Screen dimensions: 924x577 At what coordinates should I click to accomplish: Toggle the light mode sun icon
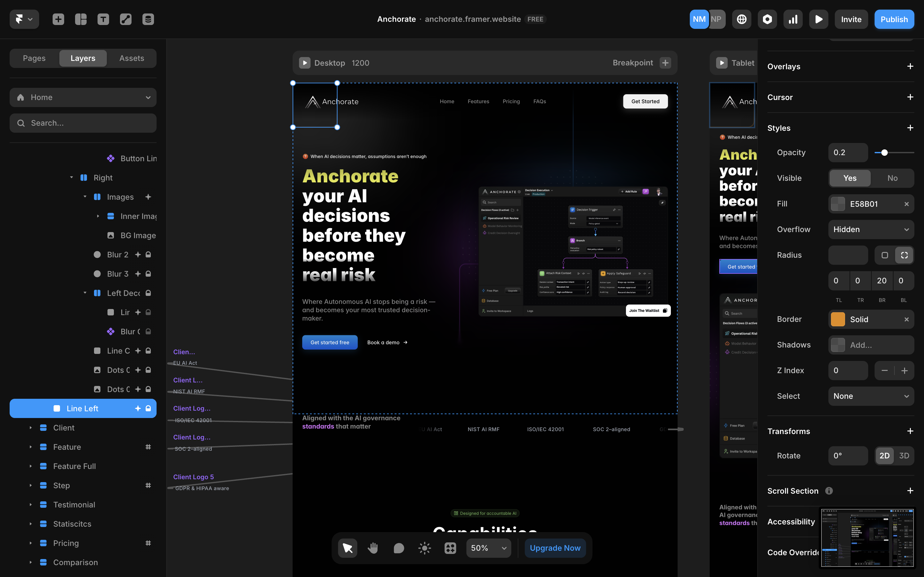[x=424, y=548]
